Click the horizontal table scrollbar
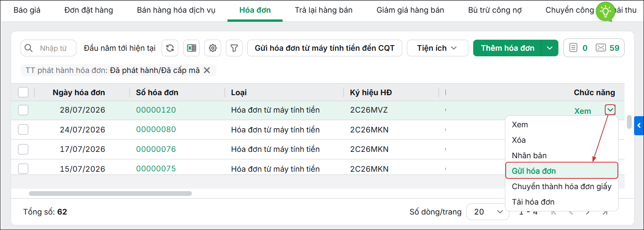This screenshot has width=644, height=230. [110, 194]
